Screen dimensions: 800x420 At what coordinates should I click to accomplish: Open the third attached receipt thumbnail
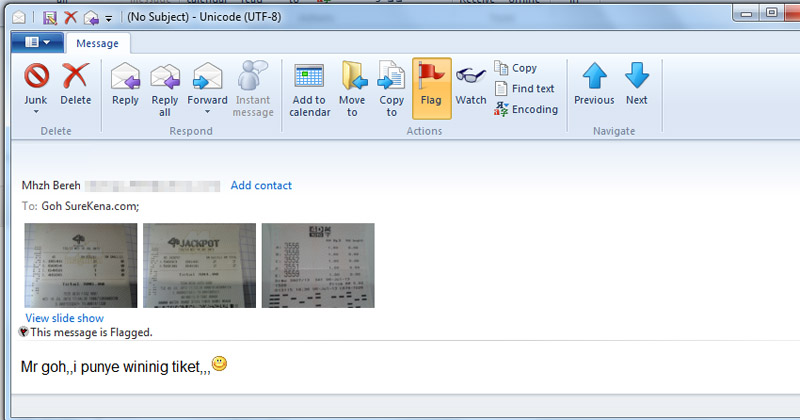[318, 265]
